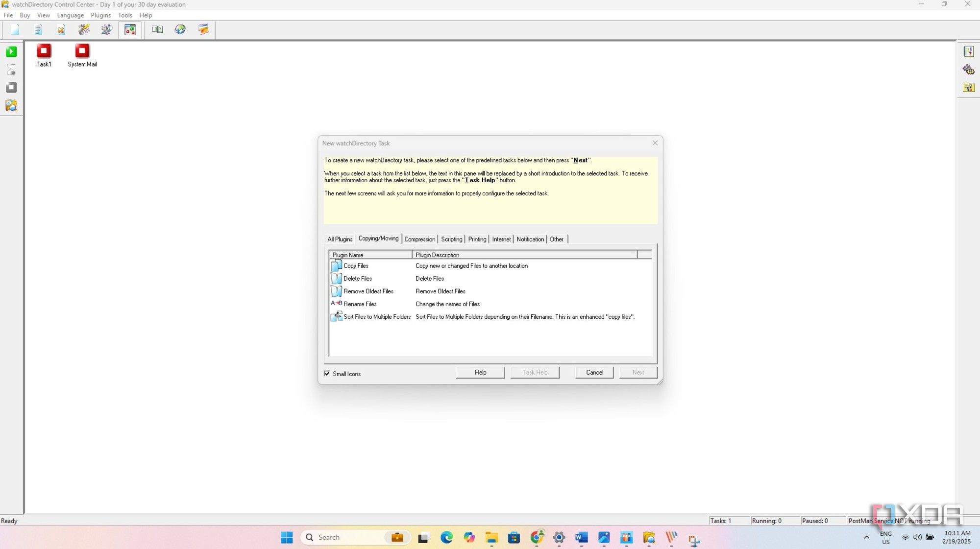Image resolution: width=980 pixels, height=549 pixels.
Task: Click the blank page New Task toolbar icon
Action: (15, 30)
